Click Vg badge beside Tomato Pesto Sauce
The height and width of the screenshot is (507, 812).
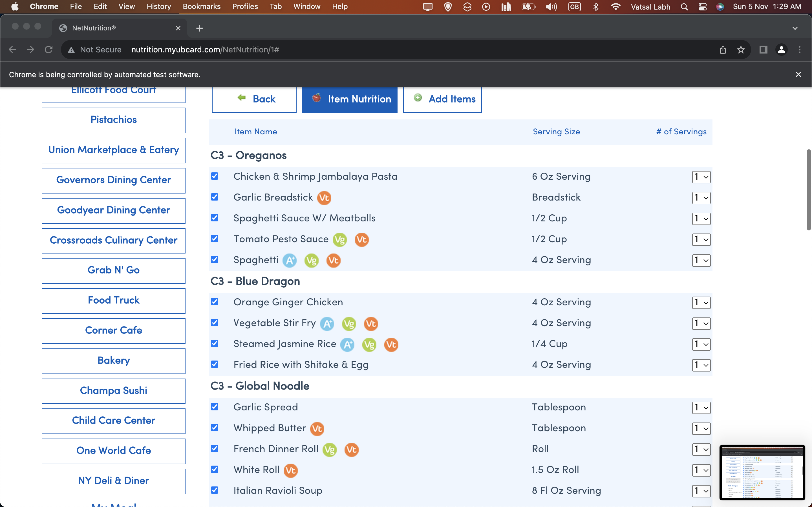pos(339,240)
